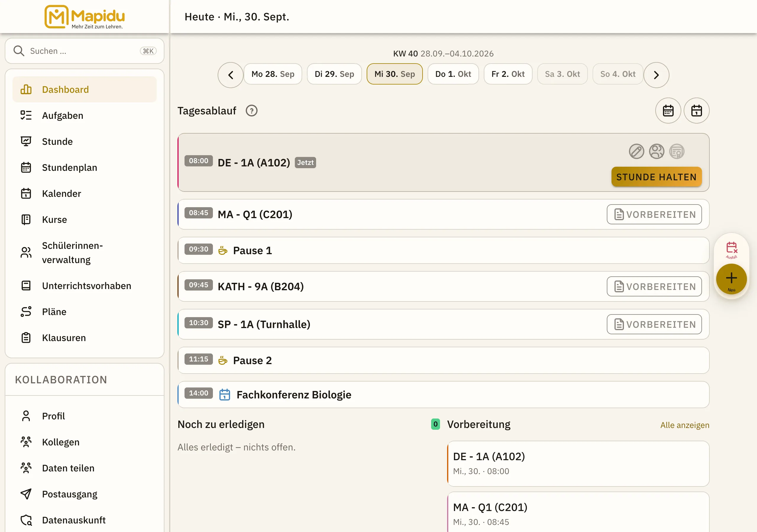Open Aufgaben in sidebar

click(84, 115)
